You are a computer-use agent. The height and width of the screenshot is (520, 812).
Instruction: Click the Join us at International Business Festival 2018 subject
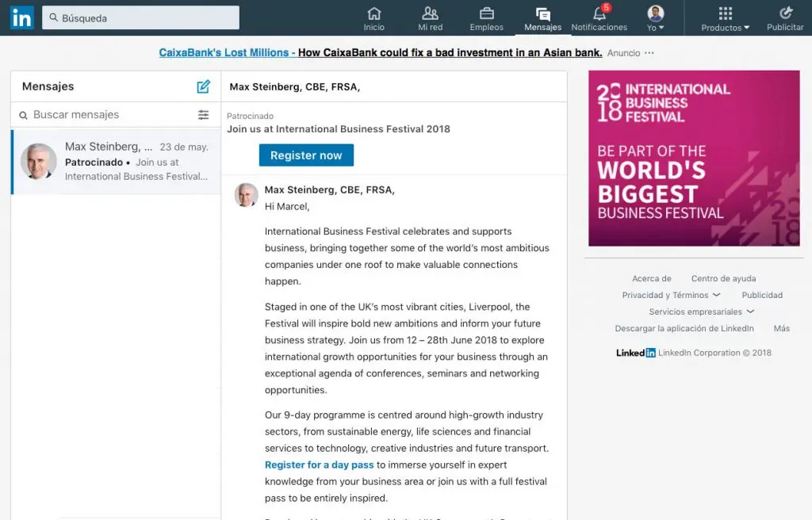(338, 129)
